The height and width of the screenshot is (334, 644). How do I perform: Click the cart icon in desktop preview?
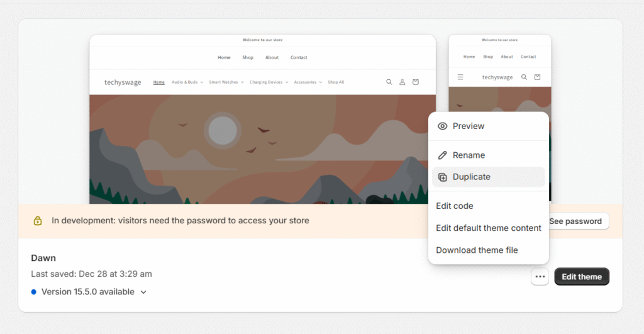pos(416,82)
